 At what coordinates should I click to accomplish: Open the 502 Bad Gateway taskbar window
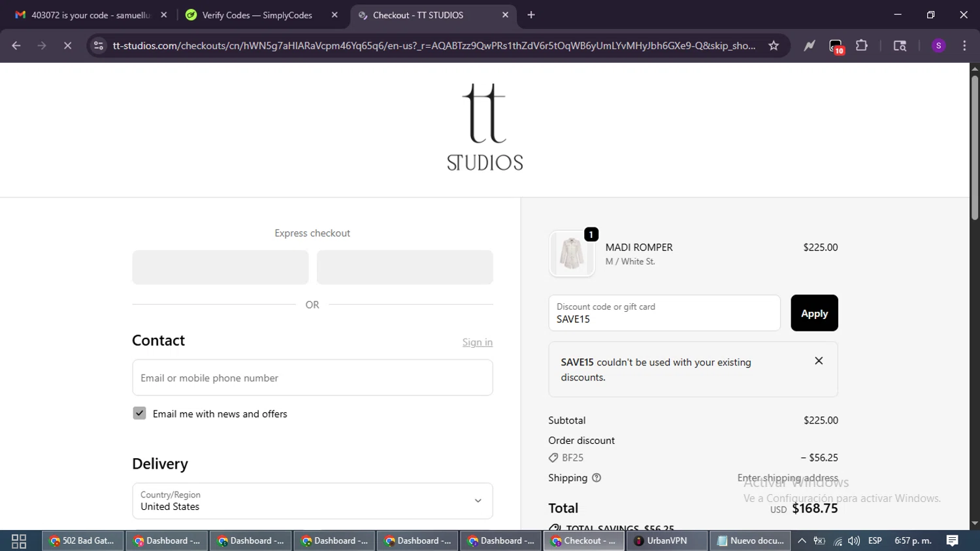click(x=83, y=541)
